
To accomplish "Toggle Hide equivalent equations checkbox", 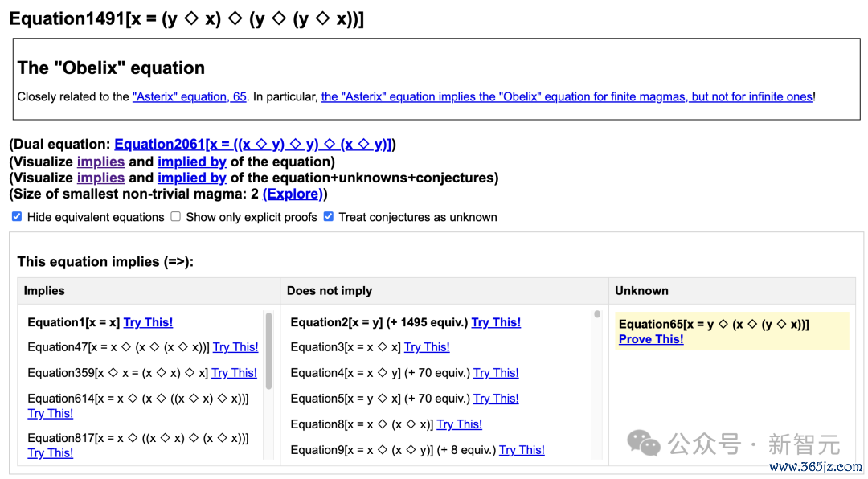I will pos(17,216).
